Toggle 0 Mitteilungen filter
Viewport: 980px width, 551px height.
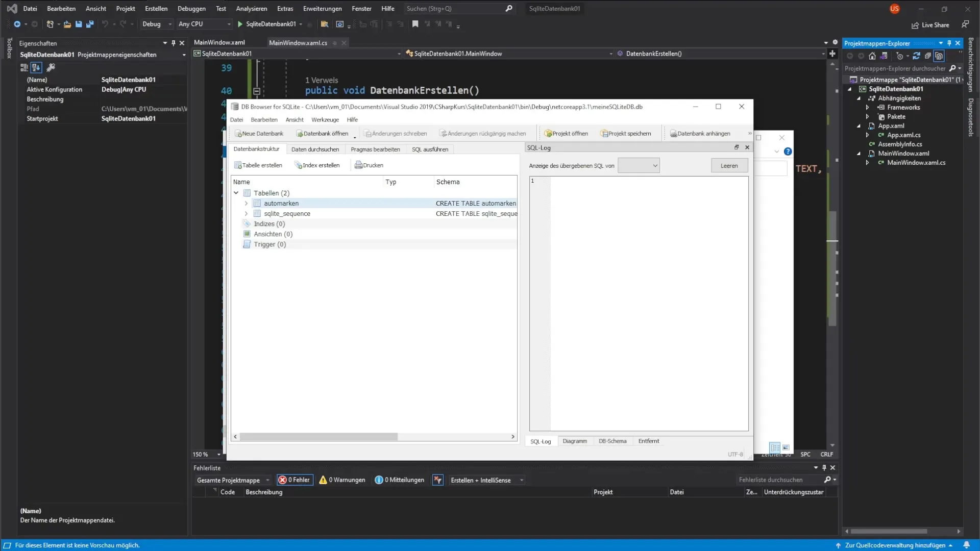(x=400, y=480)
